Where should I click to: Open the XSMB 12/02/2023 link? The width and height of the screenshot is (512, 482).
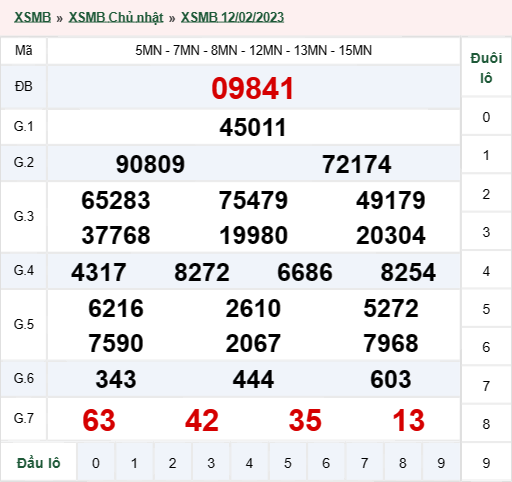232,17
